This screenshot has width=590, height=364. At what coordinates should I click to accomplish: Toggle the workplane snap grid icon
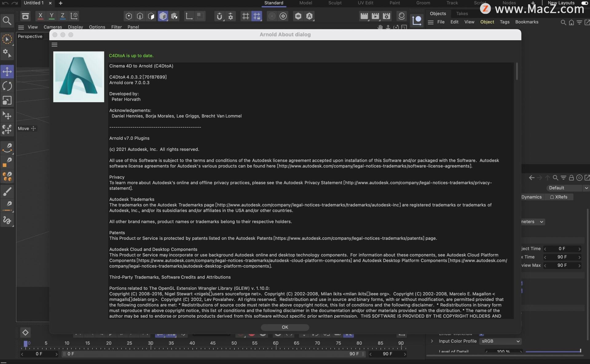[245, 16]
